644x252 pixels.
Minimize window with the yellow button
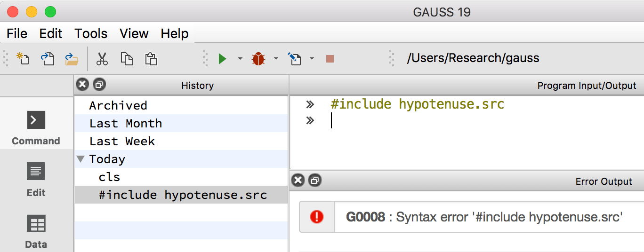[x=32, y=12]
